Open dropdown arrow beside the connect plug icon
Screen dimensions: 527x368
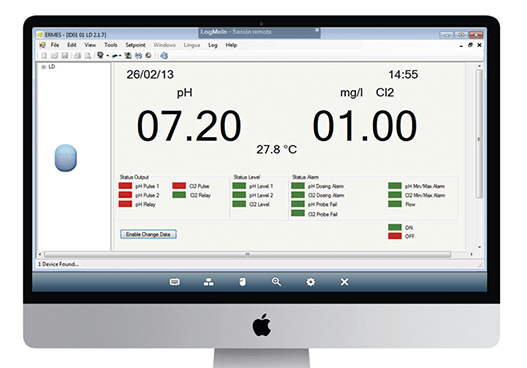(120, 56)
